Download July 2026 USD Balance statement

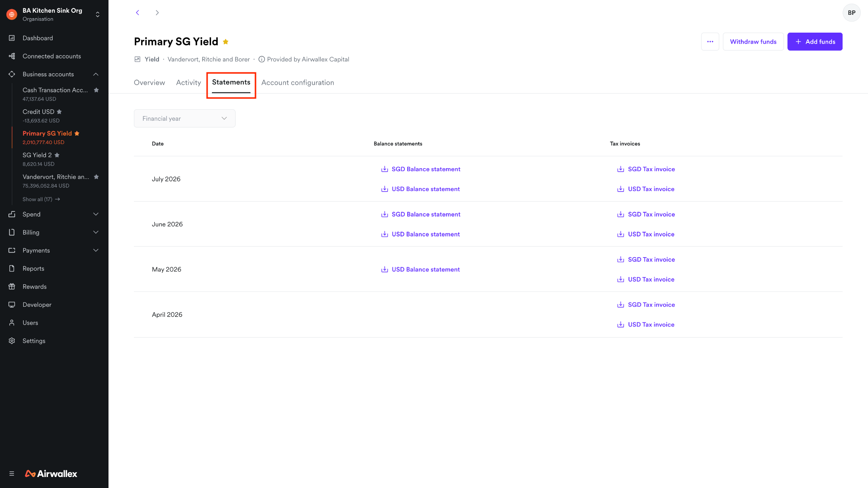420,189
